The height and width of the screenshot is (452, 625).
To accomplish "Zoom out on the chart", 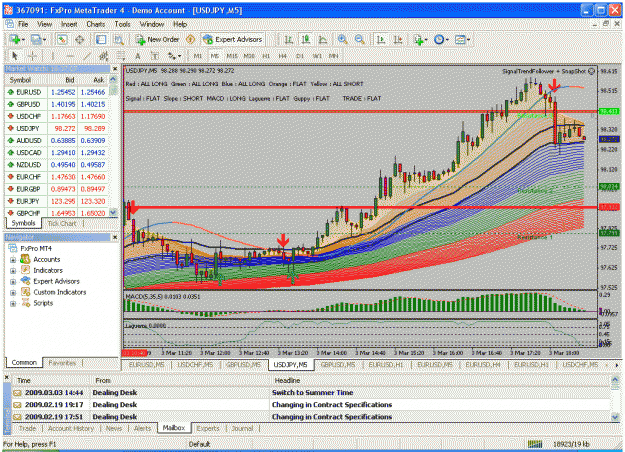I will click(x=360, y=39).
